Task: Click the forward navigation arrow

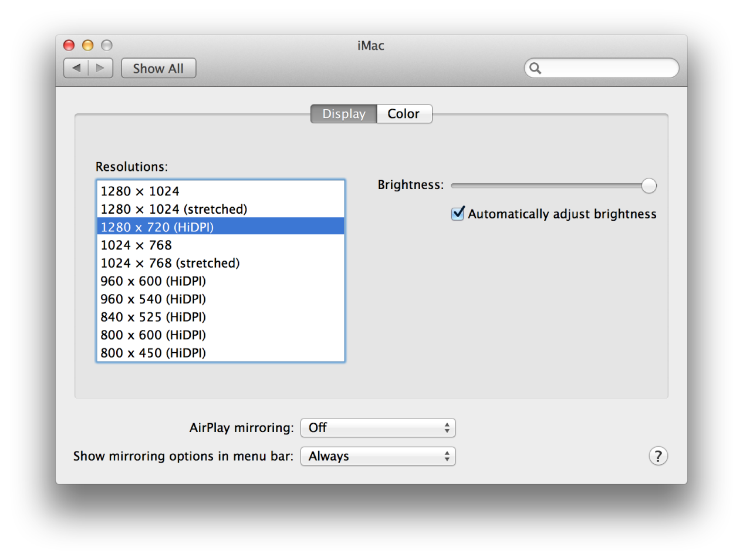Action: (x=100, y=68)
